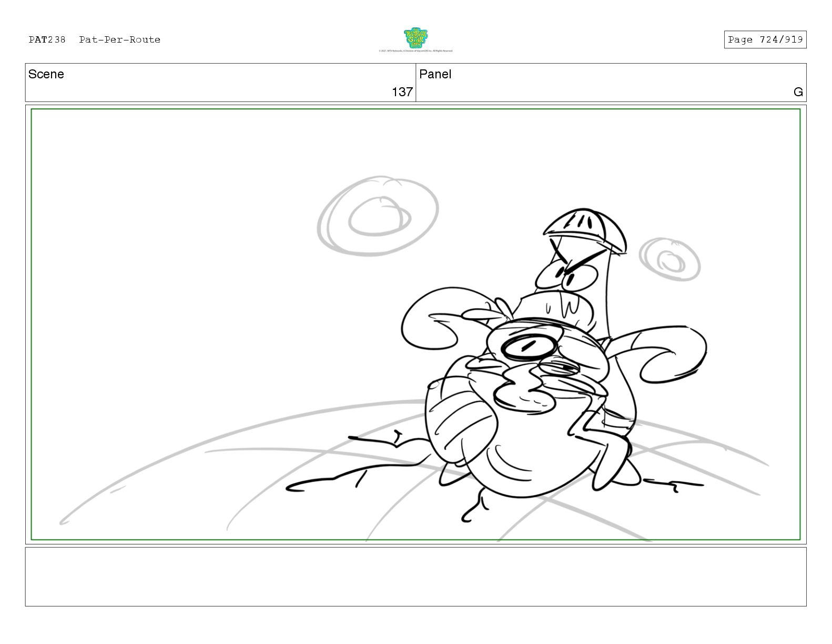Click the empty notes box below panel
Viewport: 832px width, 644px height.
[x=415, y=577]
